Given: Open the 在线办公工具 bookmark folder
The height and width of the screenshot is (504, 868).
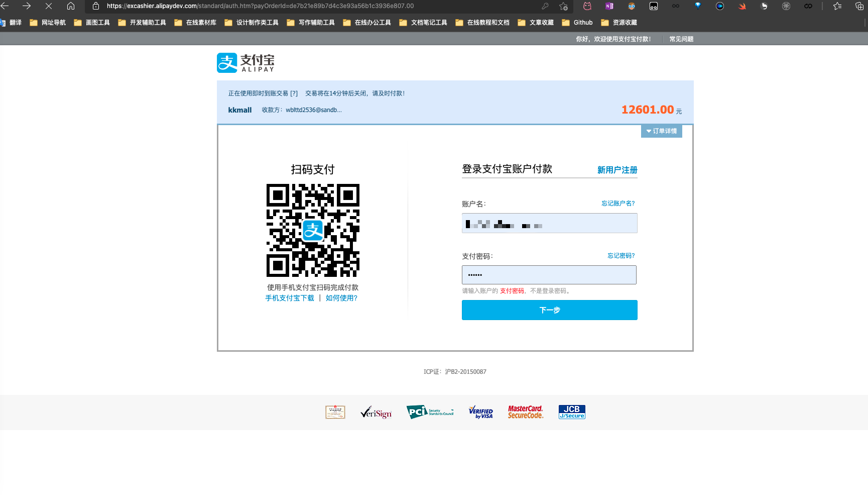Looking at the screenshot, I should (x=367, y=23).
